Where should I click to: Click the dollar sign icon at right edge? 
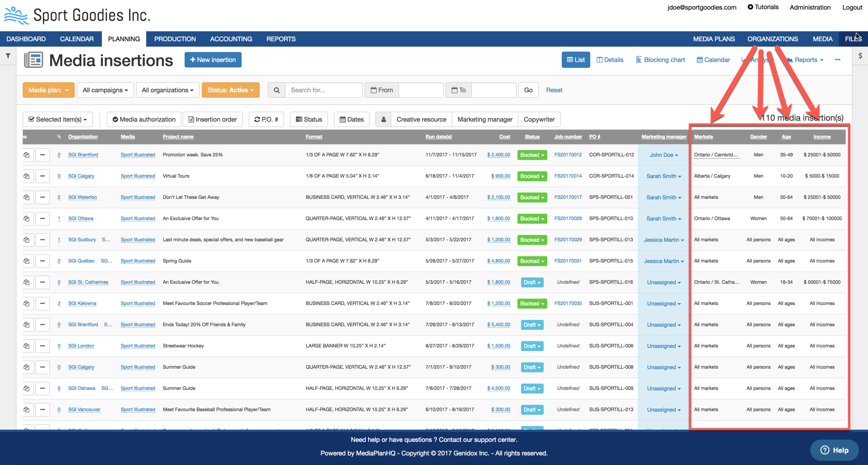tap(860, 56)
